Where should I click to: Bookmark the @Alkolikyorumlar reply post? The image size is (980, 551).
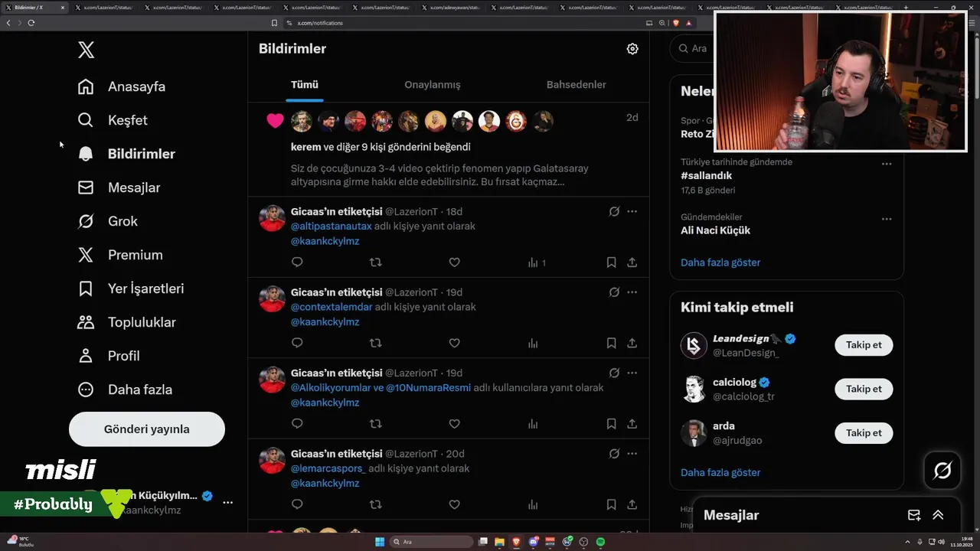[611, 424]
